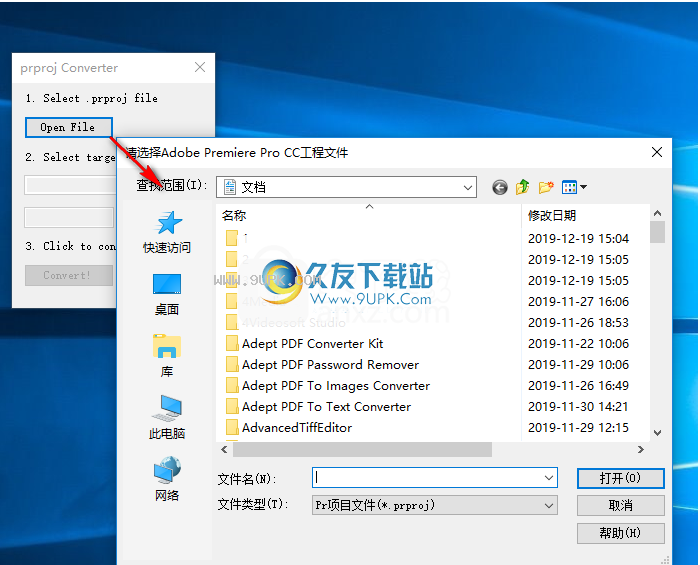
Task: Select the folder named 1
Action: point(245,239)
